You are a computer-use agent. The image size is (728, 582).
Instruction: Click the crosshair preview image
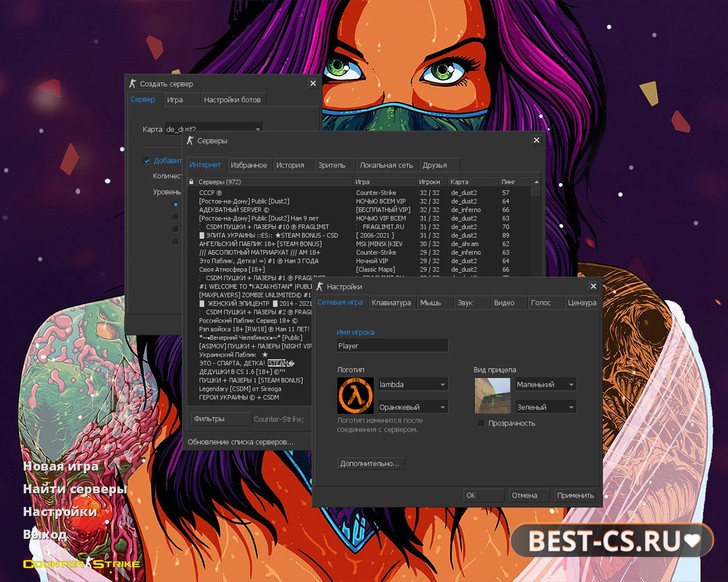pyautogui.click(x=492, y=395)
